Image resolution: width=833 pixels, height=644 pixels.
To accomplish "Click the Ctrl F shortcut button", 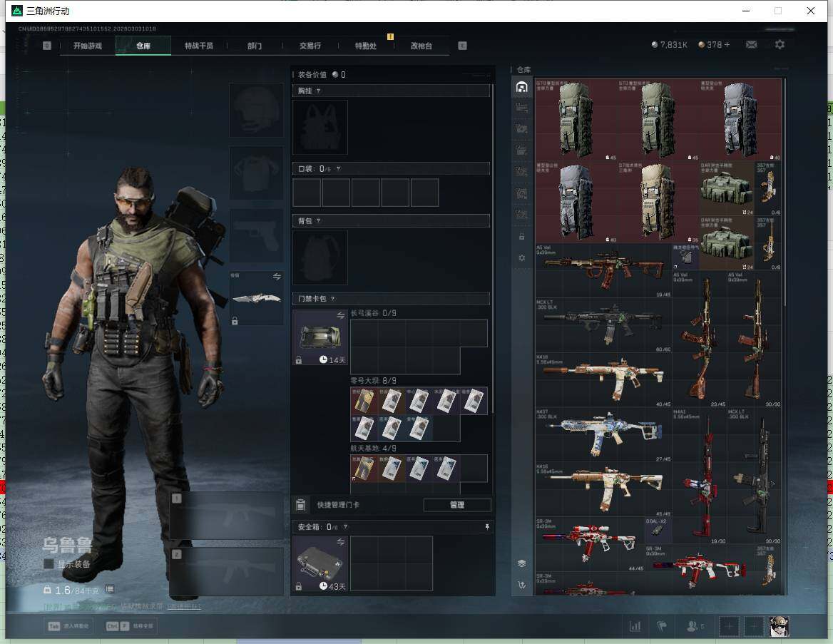I will pyautogui.click(x=130, y=626).
